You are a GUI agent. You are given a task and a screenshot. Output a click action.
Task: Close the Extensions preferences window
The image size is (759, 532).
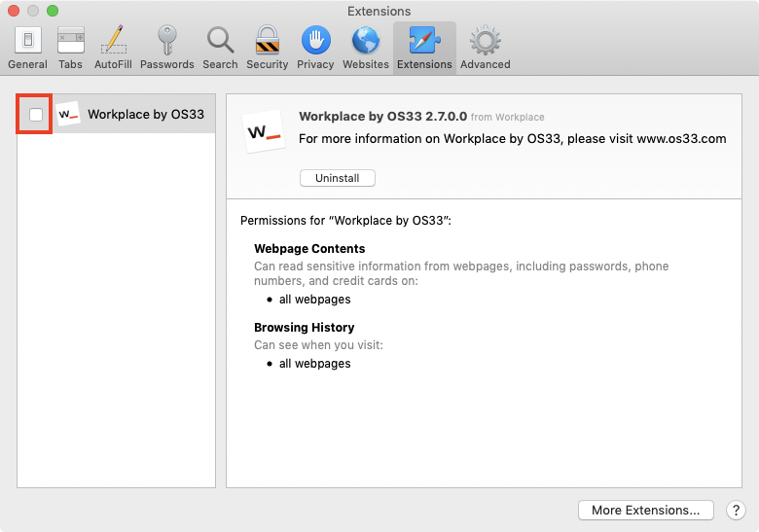[x=14, y=11]
